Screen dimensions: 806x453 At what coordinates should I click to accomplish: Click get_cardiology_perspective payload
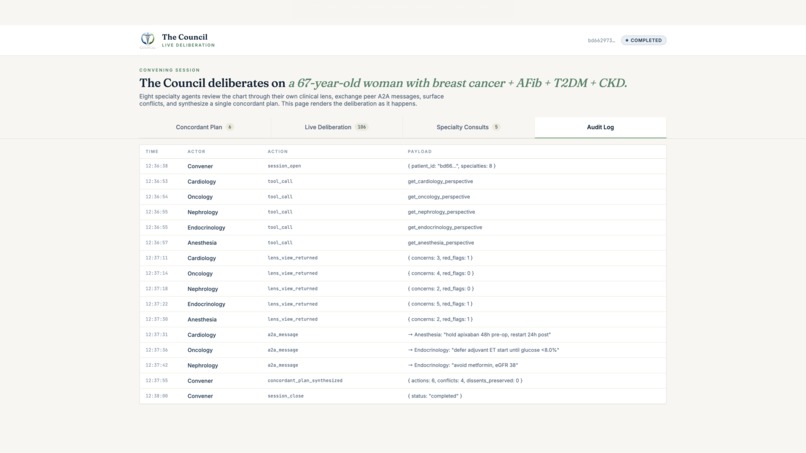[x=440, y=182]
